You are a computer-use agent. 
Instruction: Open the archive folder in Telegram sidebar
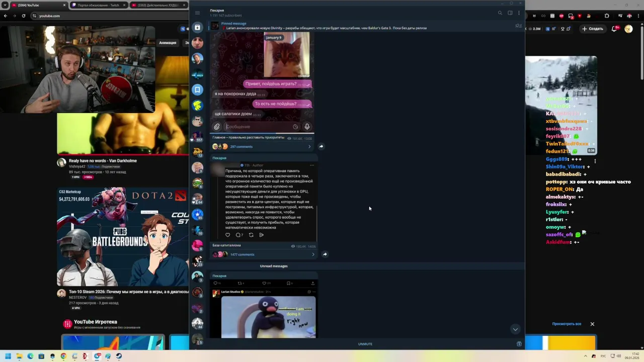(x=197, y=27)
